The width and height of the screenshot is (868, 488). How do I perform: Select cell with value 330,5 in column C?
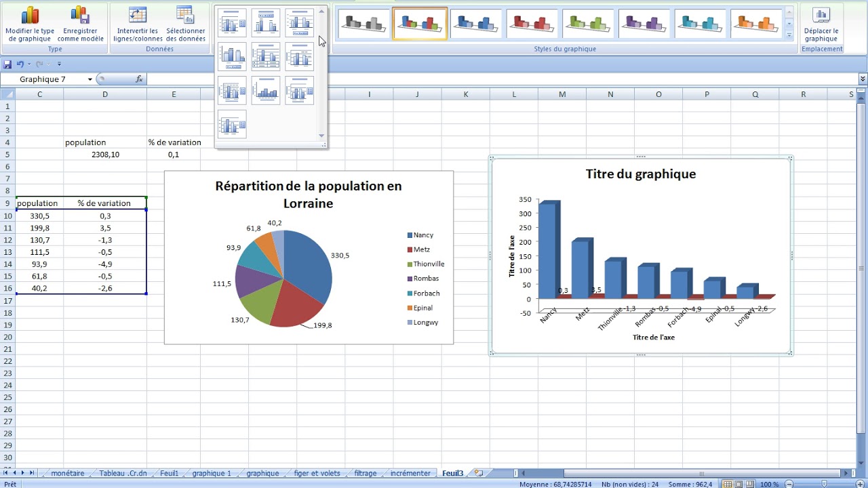tap(39, 216)
